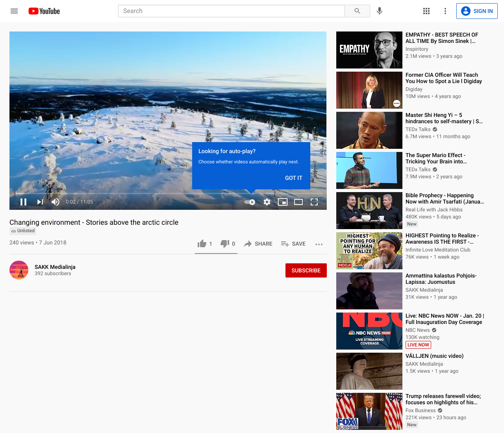The width and height of the screenshot is (504, 433).
Task: Mute the video volume
Action: (x=56, y=202)
